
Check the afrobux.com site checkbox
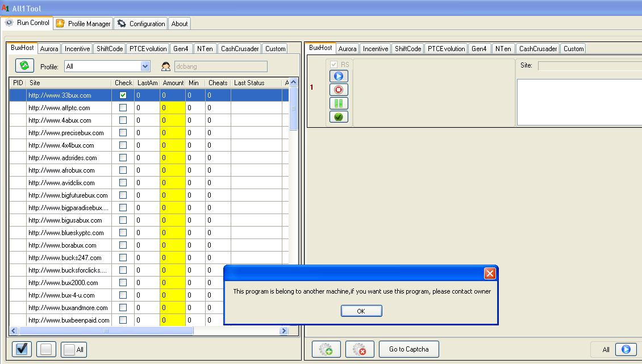click(x=123, y=170)
